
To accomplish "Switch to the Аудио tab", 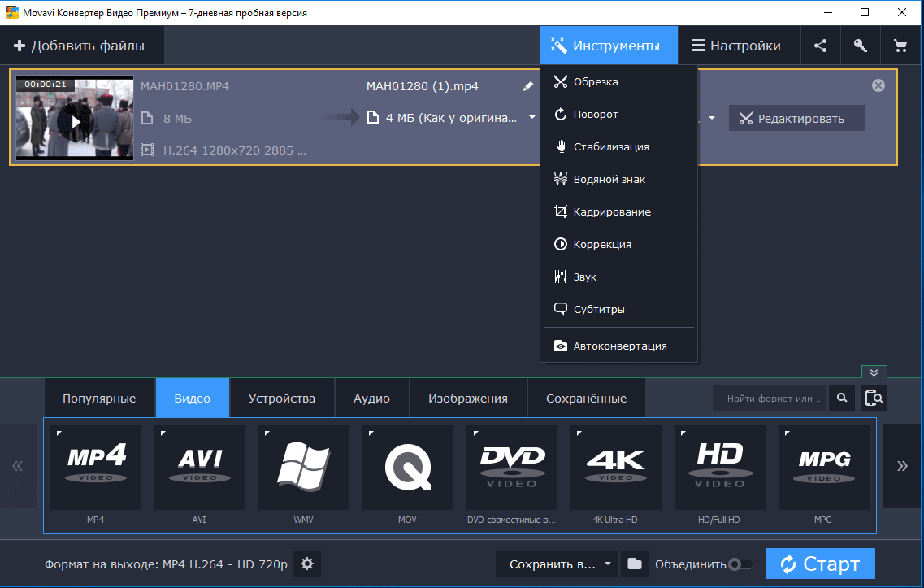I will coord(371,399).
